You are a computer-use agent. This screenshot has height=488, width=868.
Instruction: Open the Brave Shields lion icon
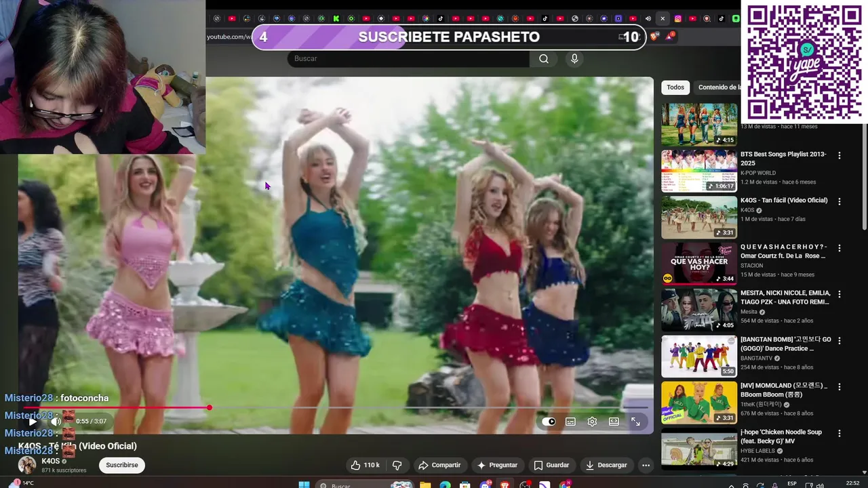654,37
